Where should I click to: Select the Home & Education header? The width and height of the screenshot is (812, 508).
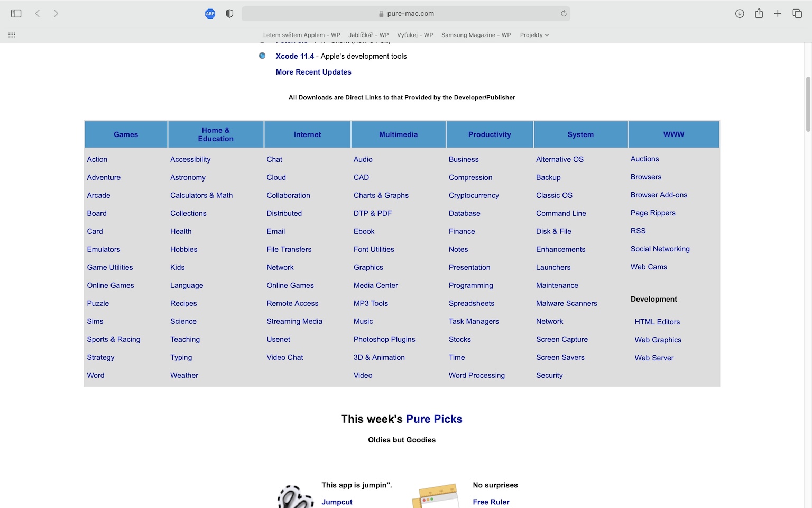point(216,134)
